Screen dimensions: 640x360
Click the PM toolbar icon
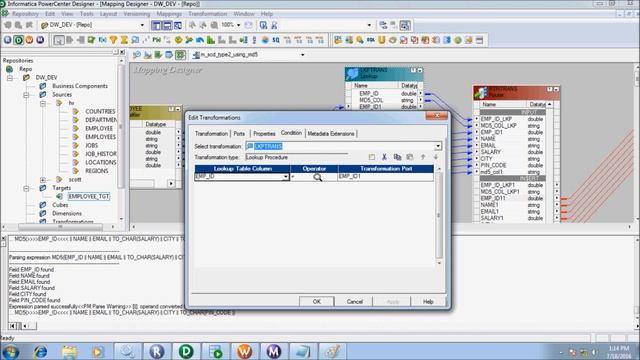156,40
